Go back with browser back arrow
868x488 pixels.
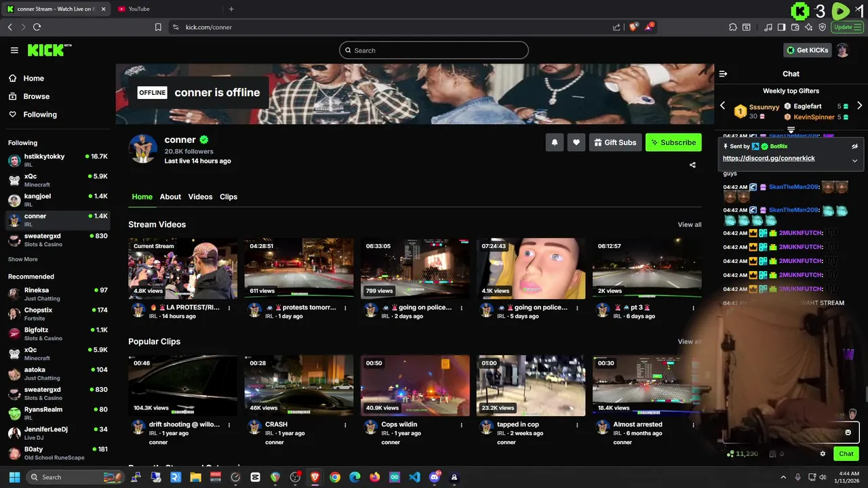(x=9, y=27)
